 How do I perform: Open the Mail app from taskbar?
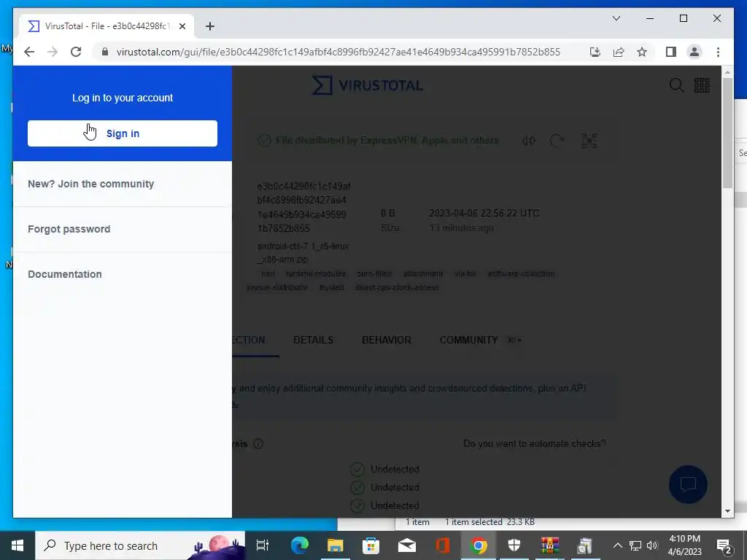[x=407, y=545]
